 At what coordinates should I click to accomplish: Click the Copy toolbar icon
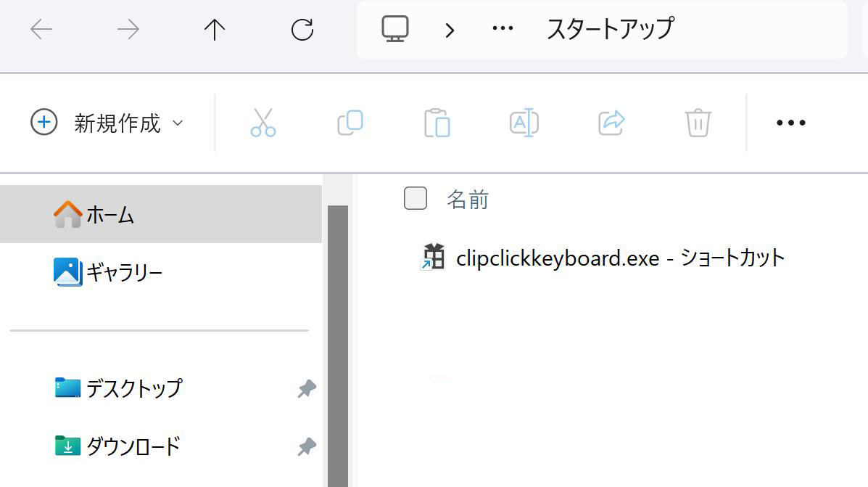(350, 123)
